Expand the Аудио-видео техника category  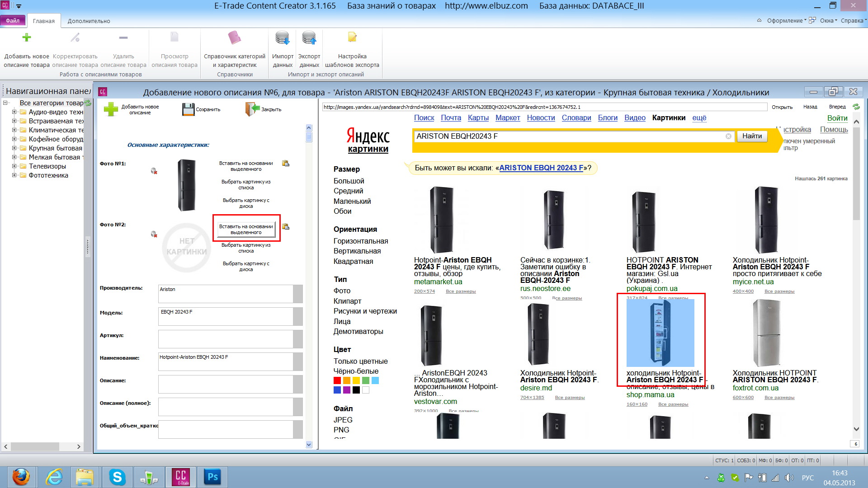pos(14,112)
